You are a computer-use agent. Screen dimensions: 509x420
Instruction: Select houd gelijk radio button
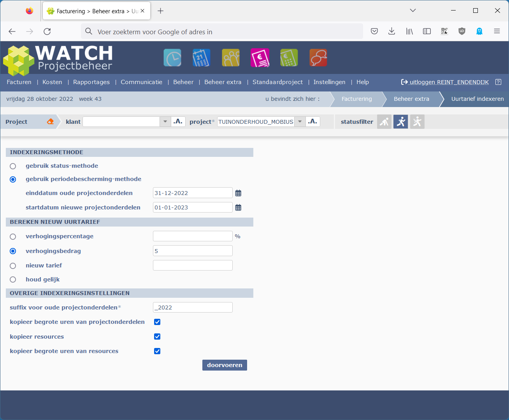13,279
